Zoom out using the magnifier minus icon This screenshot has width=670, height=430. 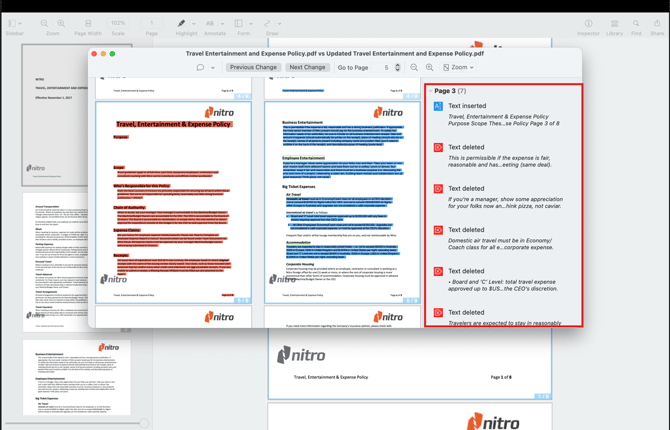[414, 68]
